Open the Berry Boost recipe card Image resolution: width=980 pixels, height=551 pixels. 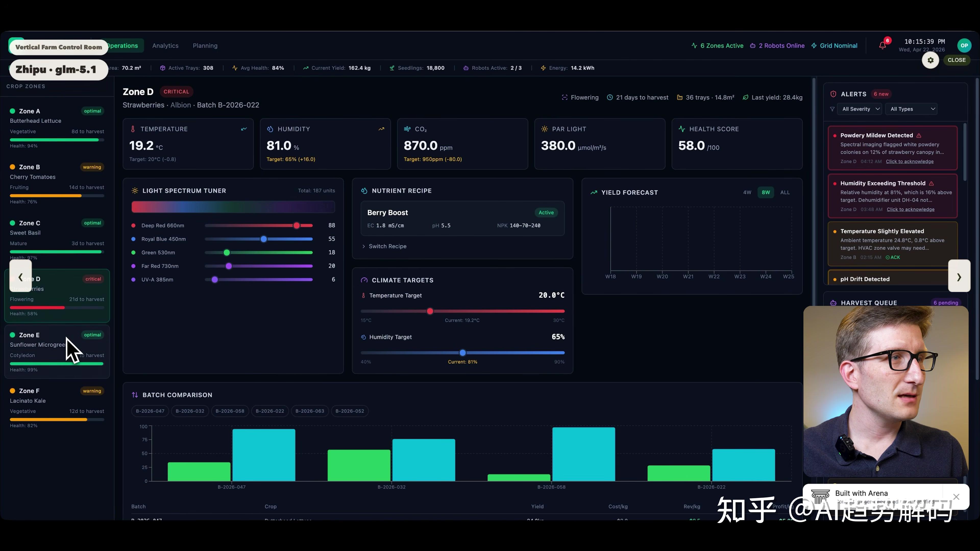[x=463, y=219]
